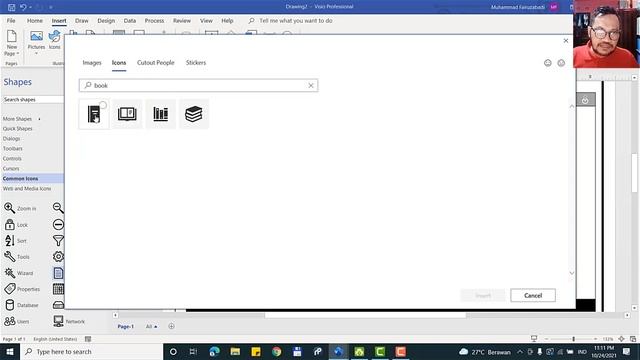Screen dimensions: 640x360
Task: Tick the selection circle on closed book icon
Action: click(x=103, y=105)
